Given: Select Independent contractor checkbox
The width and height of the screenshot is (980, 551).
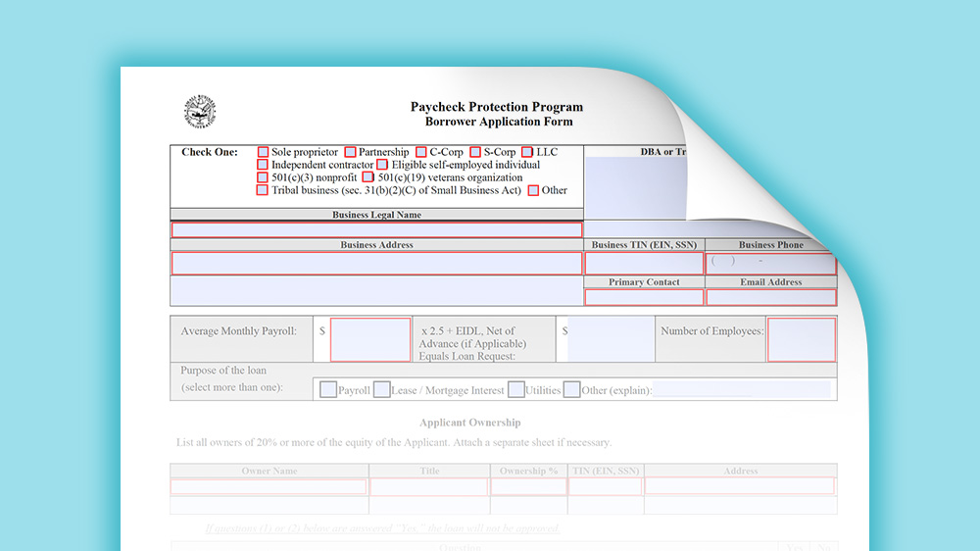Looking at the screenshot, I should [x=263, y=165].
